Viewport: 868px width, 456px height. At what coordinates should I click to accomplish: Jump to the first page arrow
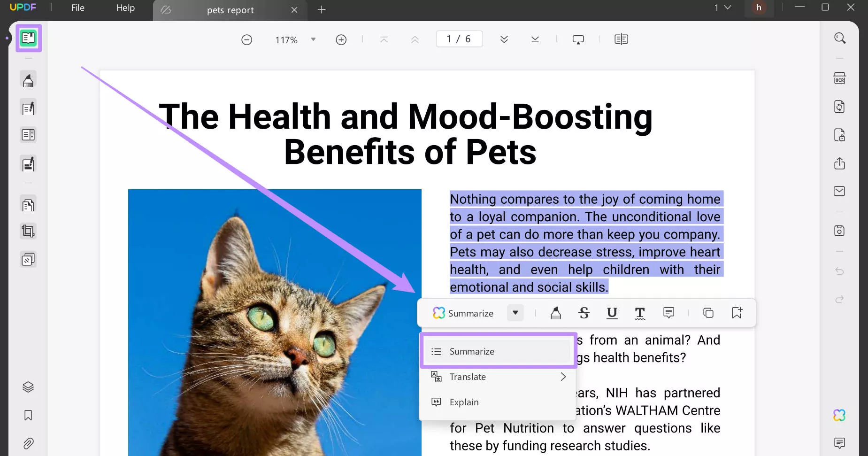[x=384, y=39]
